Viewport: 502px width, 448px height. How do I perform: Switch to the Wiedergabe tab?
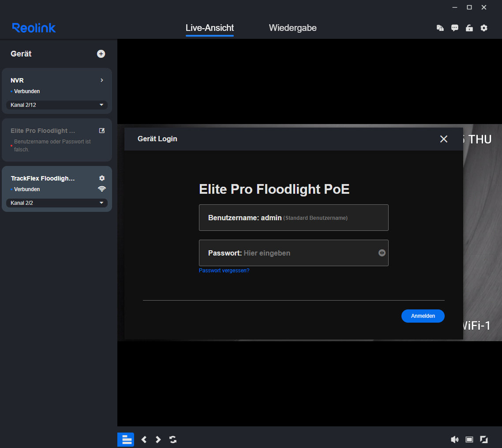click(x=292, y=28)
